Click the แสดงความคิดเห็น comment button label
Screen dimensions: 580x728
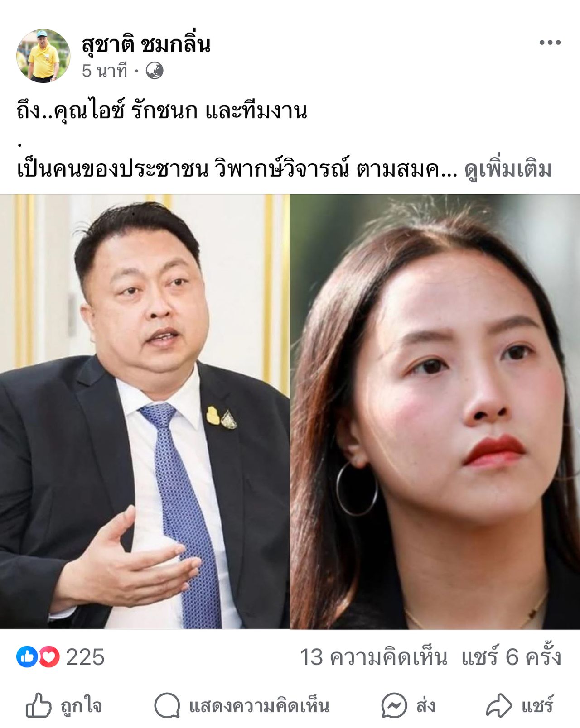tap(259, 705)
